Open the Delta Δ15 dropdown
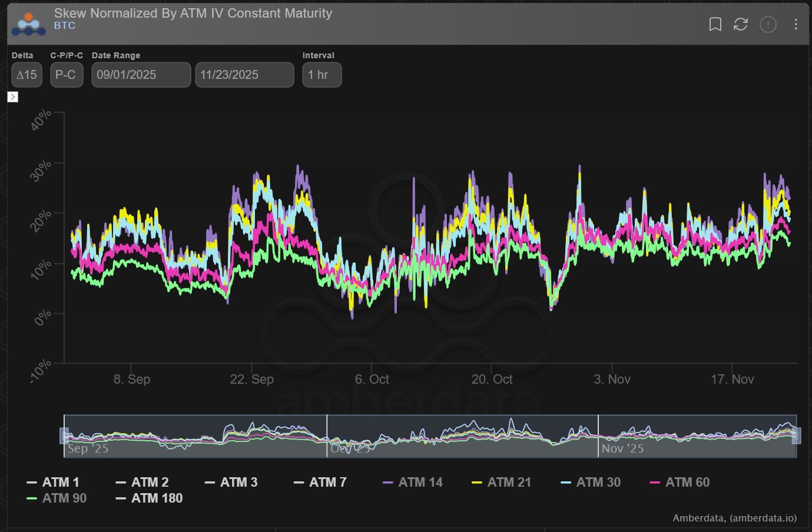Screen dimensions: 812x532 click(x=26, y=75)
